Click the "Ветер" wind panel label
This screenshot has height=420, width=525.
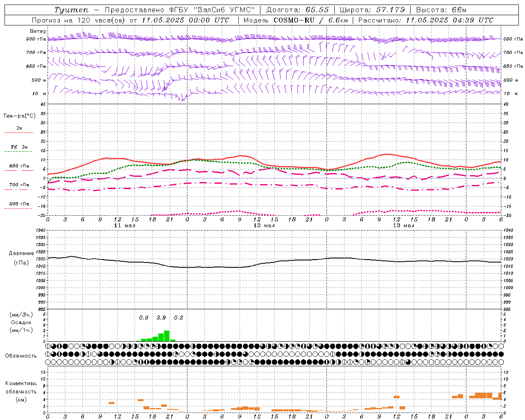pyautogui.click(x=38, y=31)
